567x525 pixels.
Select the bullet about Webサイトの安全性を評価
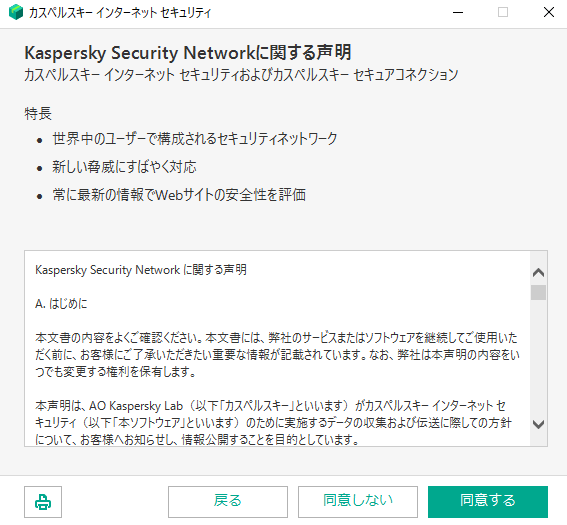click(179, 195)
